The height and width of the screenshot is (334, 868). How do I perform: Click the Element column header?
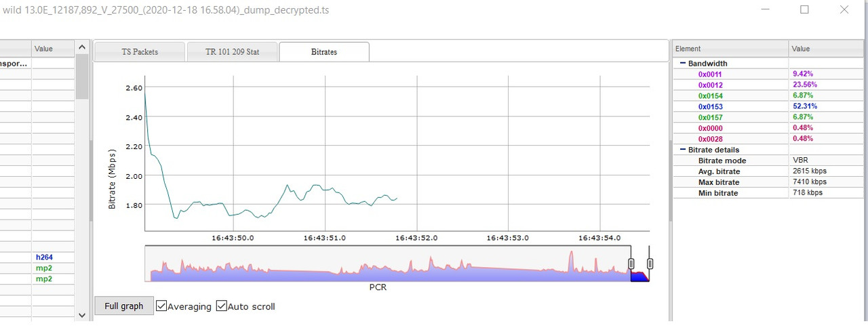click(730, 49)
